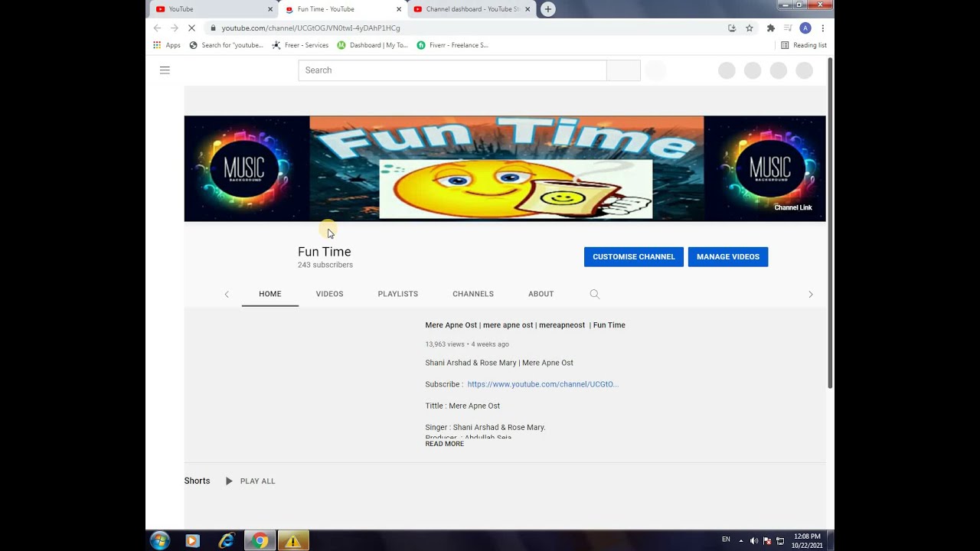Viewport: 980px width, 551px height.
Task: Focus the YouTube Search field
Action: [452, 70]
